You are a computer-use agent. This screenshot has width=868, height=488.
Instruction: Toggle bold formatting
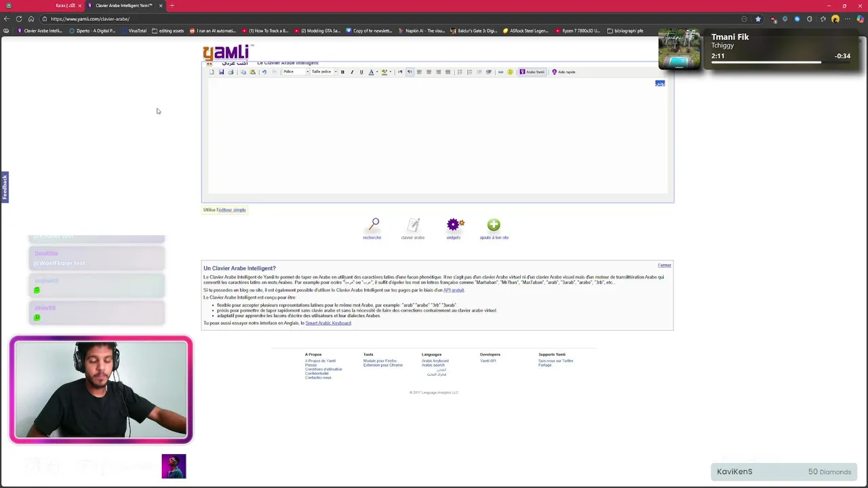click(x=342, y=72)
